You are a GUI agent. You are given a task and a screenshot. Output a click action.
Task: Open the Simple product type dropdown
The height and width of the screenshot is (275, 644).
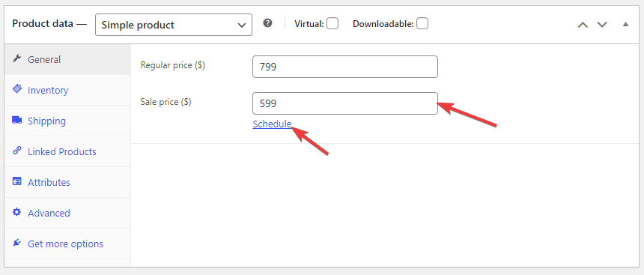tap(174, 25)
